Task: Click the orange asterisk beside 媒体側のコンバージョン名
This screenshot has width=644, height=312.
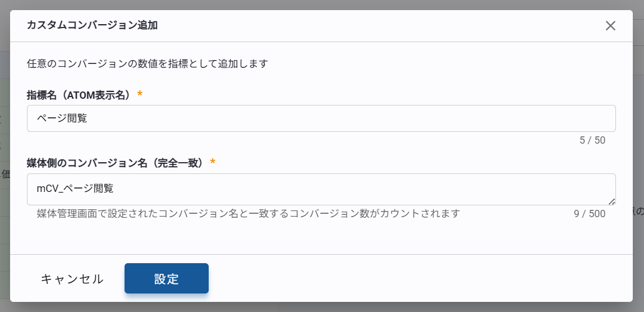Action: coord(213,162)
